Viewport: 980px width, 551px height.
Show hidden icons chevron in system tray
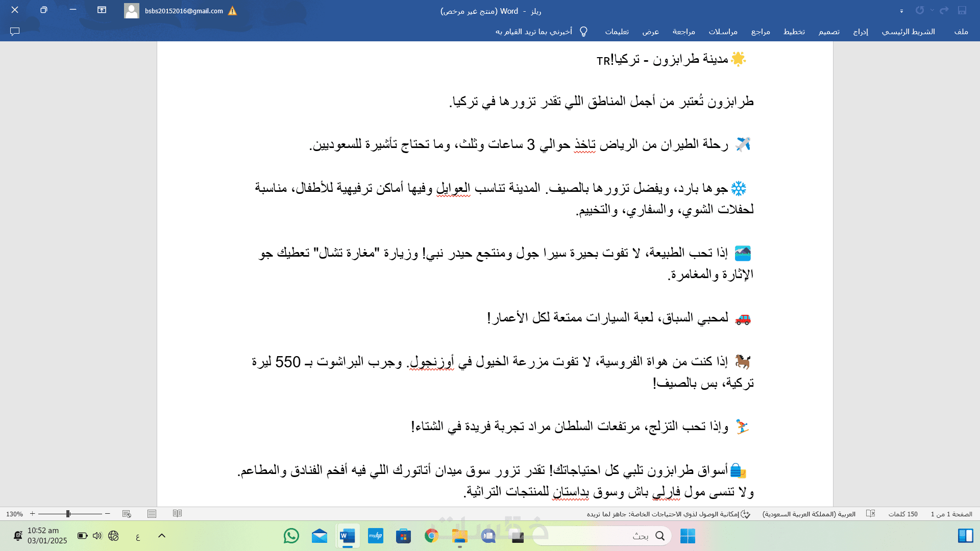pyautogui.click(x=162, y=536)
